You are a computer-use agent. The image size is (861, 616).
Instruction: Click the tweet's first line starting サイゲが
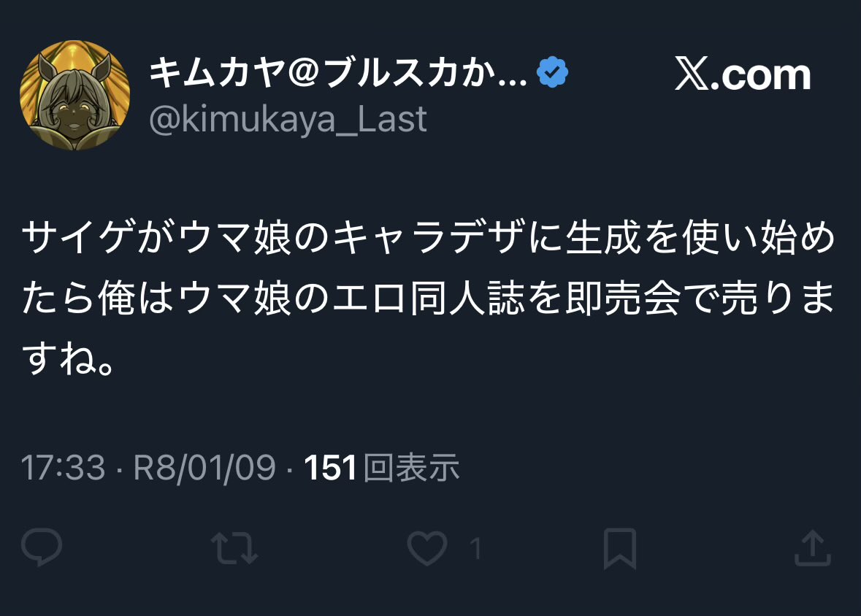pos(429,241)
